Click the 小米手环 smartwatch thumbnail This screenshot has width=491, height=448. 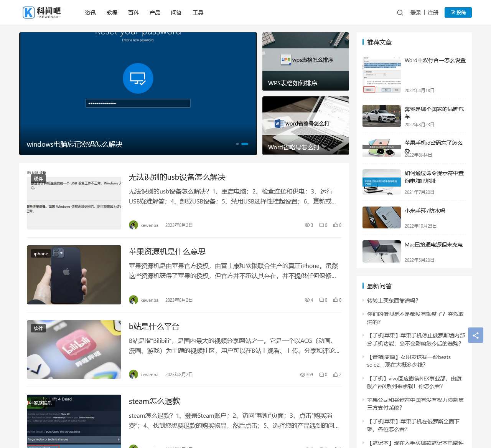coord(382,217)
